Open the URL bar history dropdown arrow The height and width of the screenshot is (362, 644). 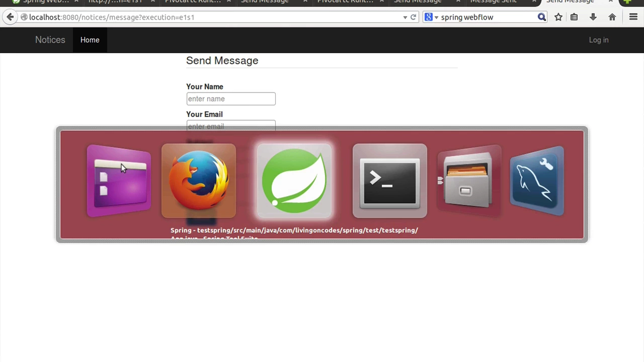(x=405, y=17)
